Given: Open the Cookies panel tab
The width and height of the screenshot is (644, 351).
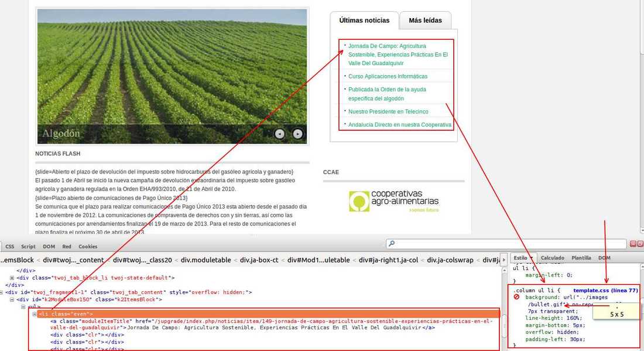Looking at the screenshot, I should pyautogui.click(x=88, y=247).
